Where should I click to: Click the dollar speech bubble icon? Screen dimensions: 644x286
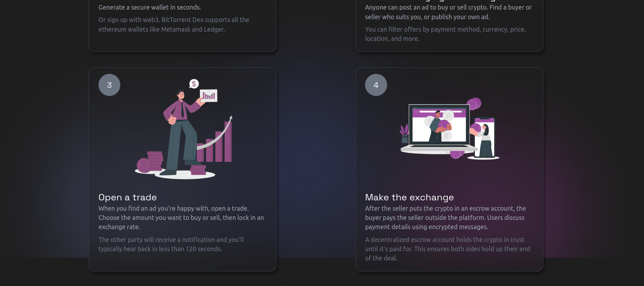(x=194, y=84)
